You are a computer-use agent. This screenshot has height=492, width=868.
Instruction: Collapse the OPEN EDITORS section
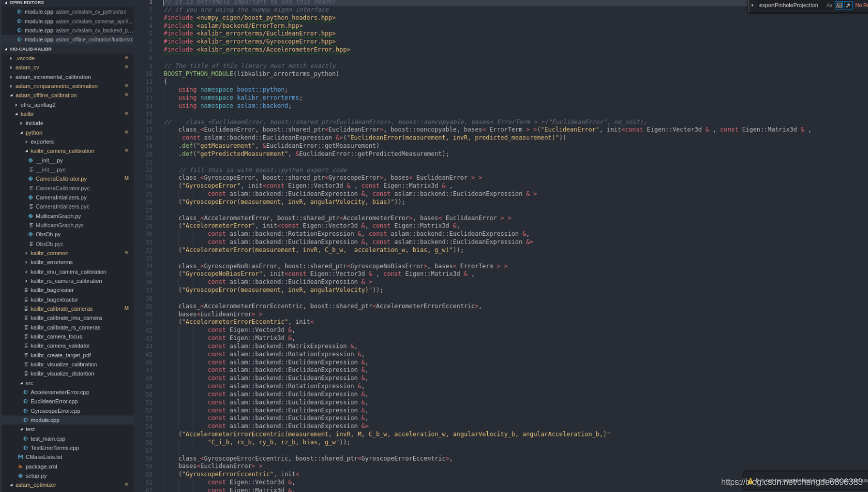[6, 3]
